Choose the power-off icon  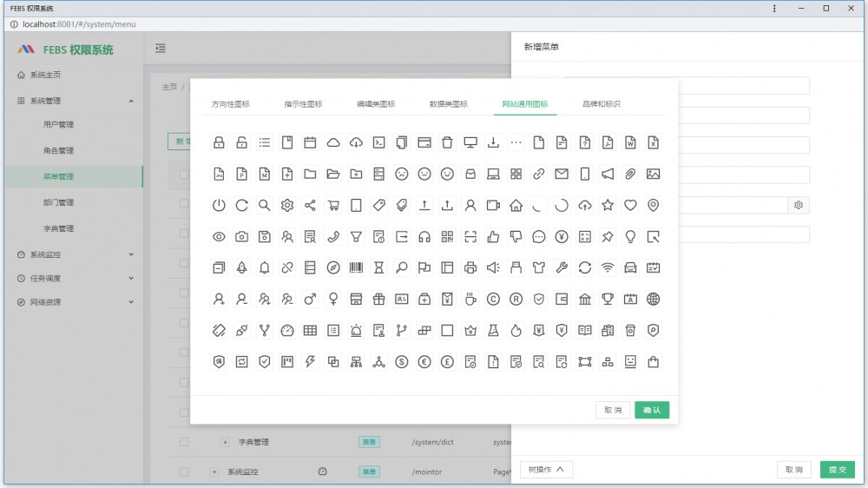(x=219, y=206)
